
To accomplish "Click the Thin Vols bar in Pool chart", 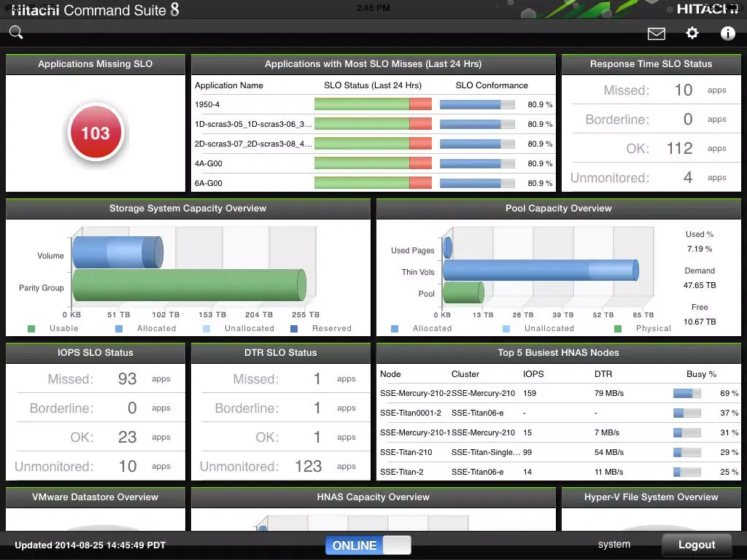I will (541, 270).
